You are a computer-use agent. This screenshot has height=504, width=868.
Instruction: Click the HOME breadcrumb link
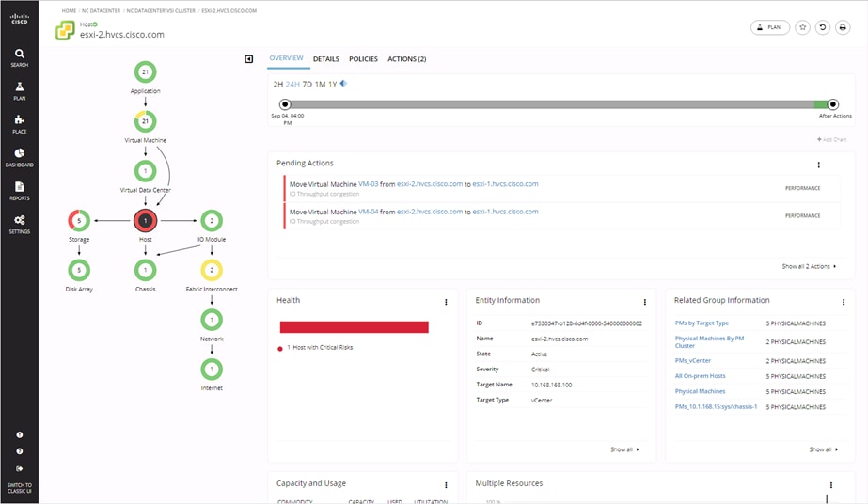point(70,10)
